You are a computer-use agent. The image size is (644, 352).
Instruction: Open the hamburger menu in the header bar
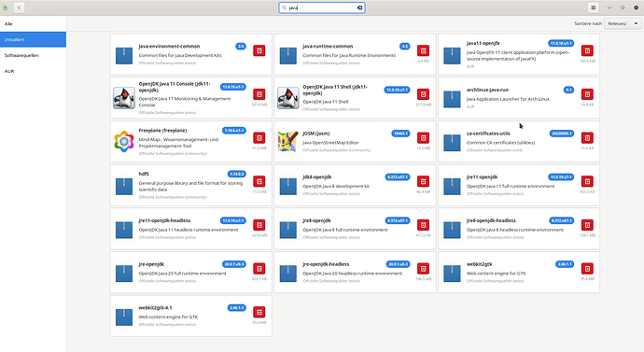pyautogui.click(x=593, y=7)
